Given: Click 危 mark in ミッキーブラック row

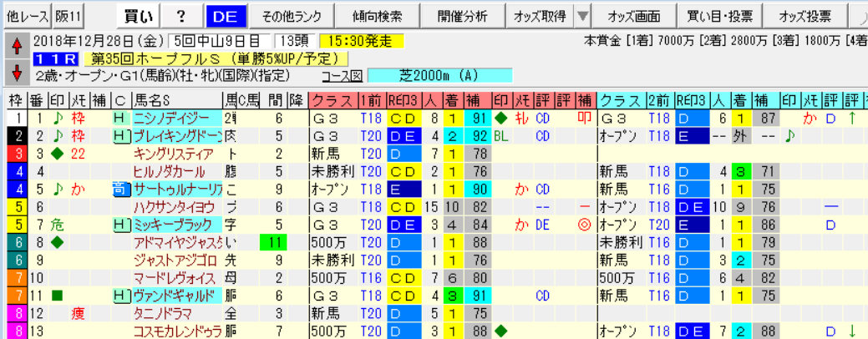Looking at the screenshot, I should pos(57,225).
